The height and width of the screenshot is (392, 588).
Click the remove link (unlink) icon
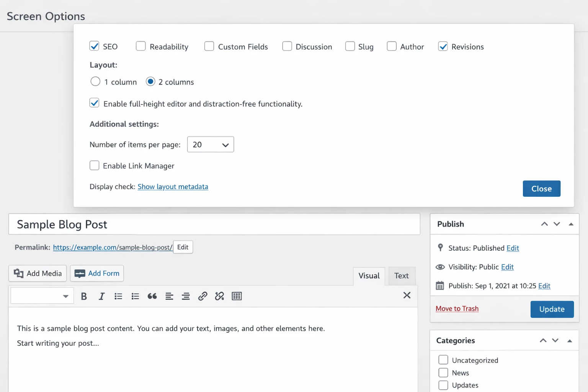point(219,296)
